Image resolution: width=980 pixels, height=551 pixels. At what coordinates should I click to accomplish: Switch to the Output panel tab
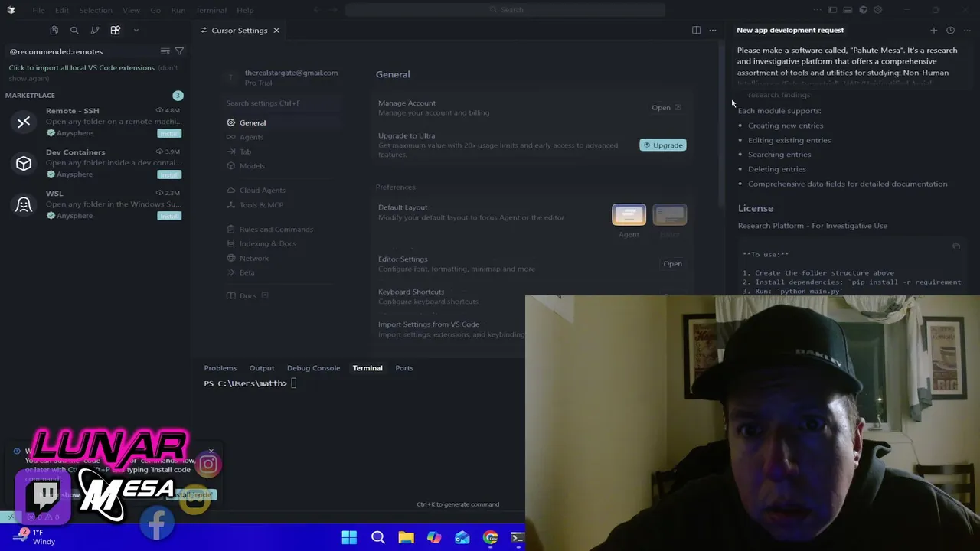tap(262, 368)
